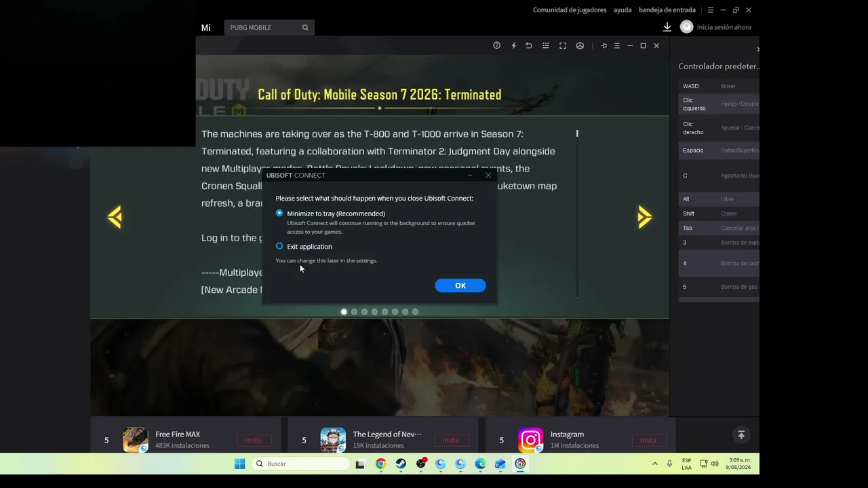Click the back arrow icon in emulator toolbar

tap(529, 45)
